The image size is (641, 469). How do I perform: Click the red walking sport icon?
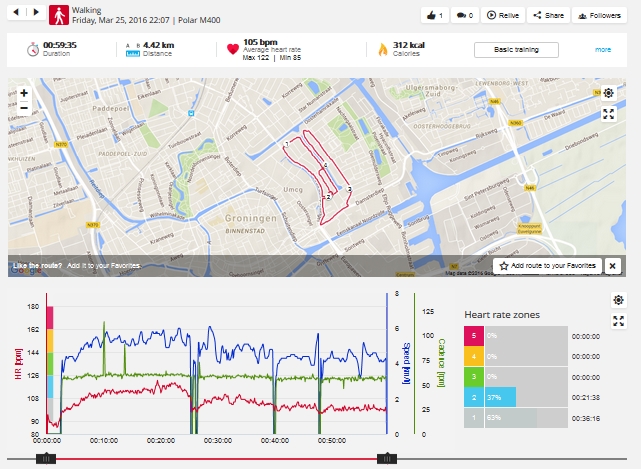click(59, 14)
